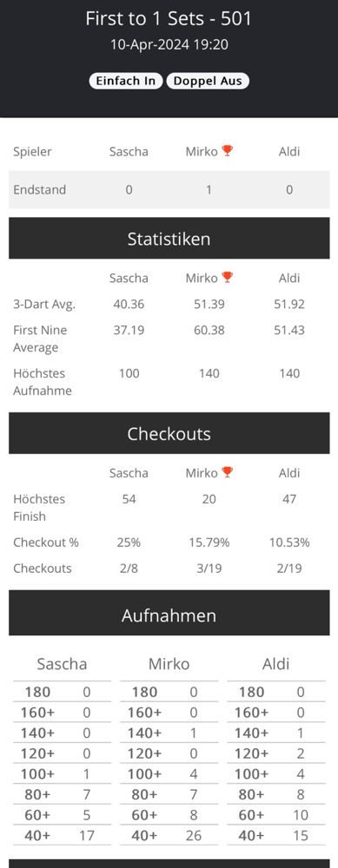Select the Sascha heading in Aufnahmen table
This screenshot has width=338, height=868.
62,664
